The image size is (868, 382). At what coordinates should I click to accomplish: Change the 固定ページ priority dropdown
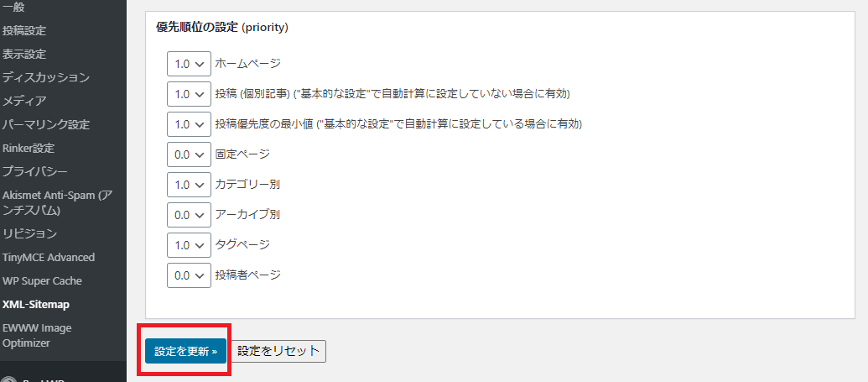[x=189, y=154]
